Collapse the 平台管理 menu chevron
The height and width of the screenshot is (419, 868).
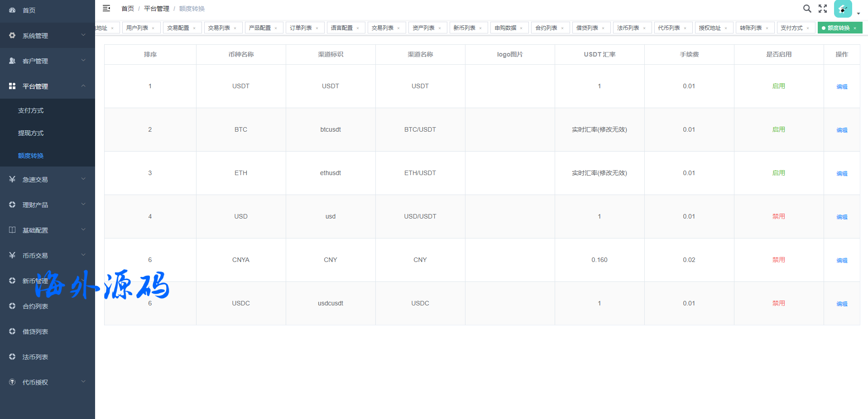point(83,86)
